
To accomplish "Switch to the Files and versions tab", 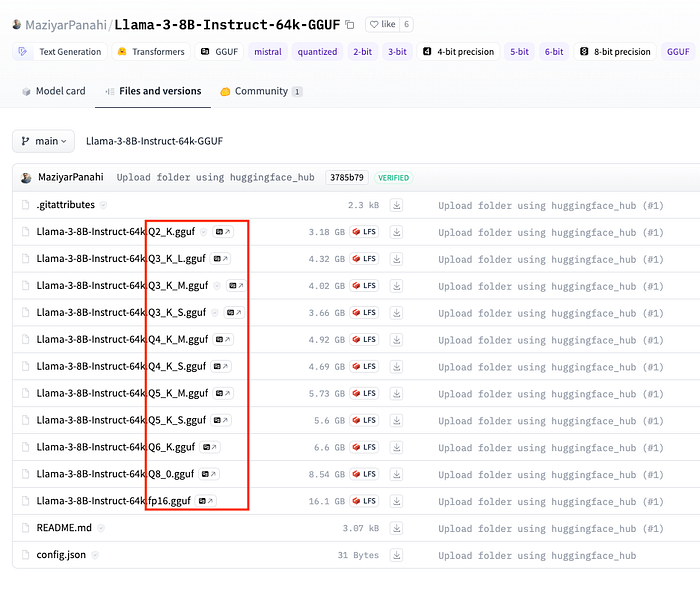I will (x=153, y=91).
